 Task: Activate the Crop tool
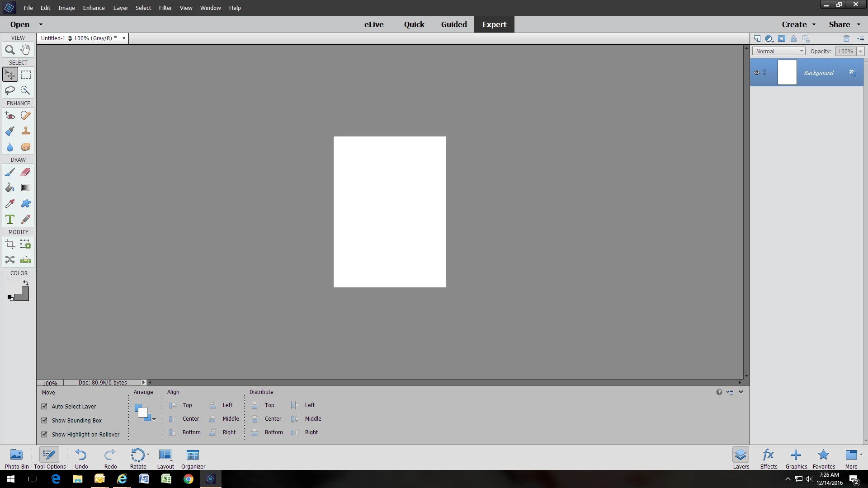coord(10,244)
